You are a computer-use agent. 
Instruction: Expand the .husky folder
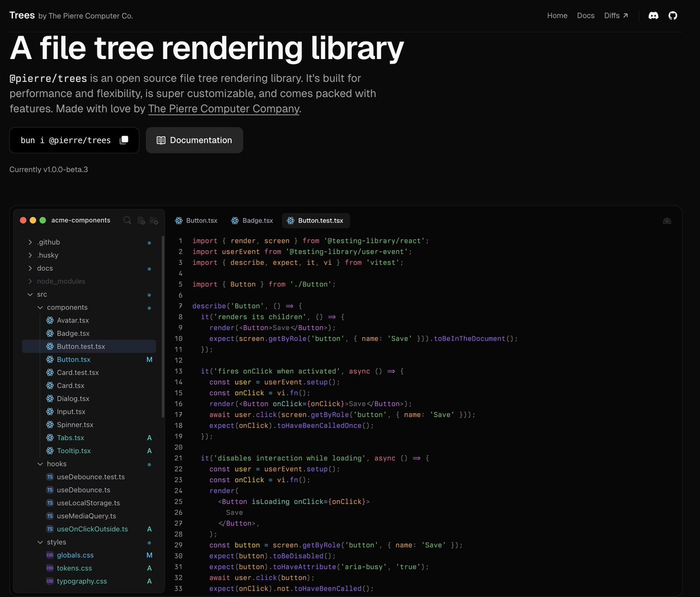click(x=89, y=255)
